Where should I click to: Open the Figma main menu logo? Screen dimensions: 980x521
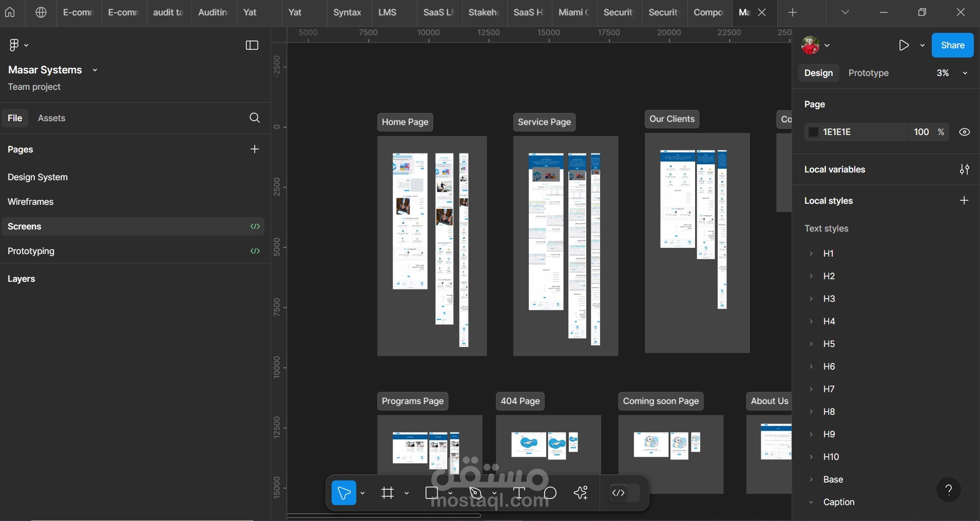pyautogui.click(x=14, y=45)
